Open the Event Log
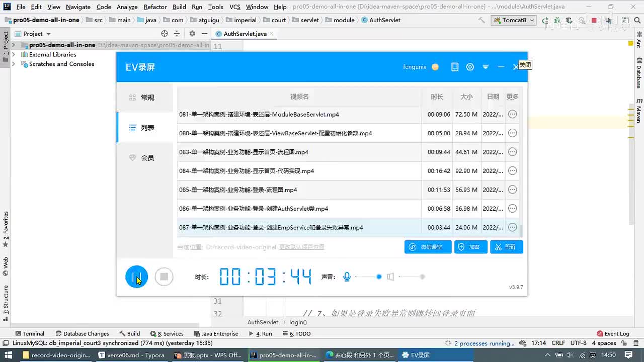This screenshot has width=644, height=362. point(613,333)
